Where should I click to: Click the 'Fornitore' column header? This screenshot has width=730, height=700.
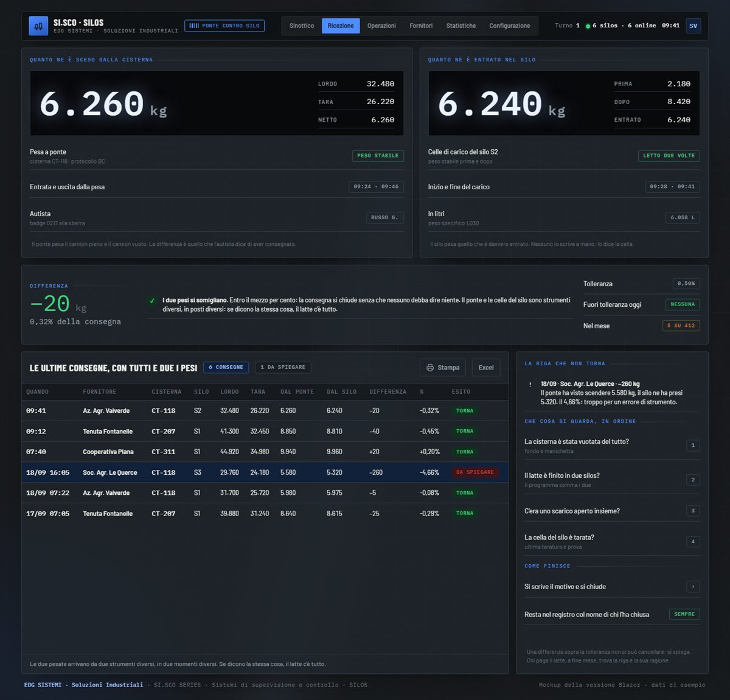100,392
